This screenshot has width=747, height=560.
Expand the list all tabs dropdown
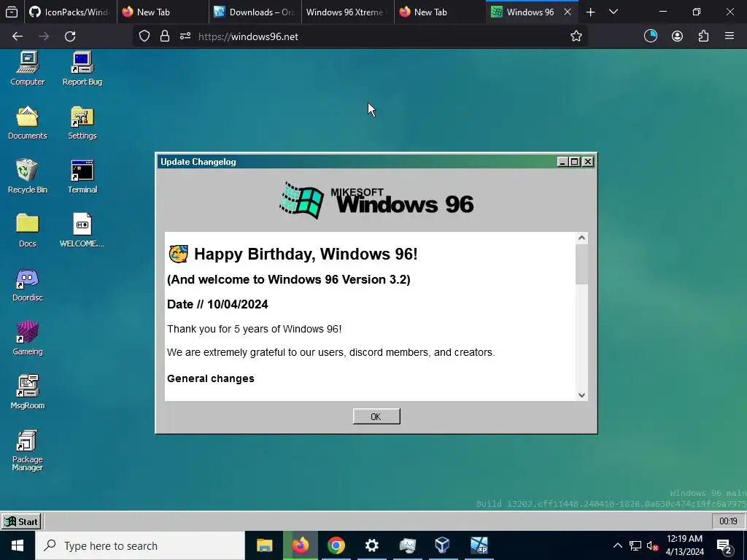point(614,12)
